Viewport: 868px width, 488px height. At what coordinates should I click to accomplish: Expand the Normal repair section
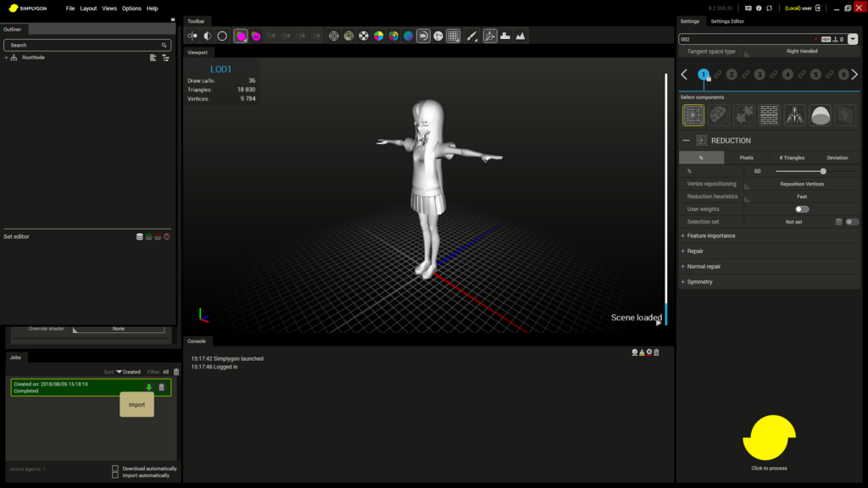[683, 267]
